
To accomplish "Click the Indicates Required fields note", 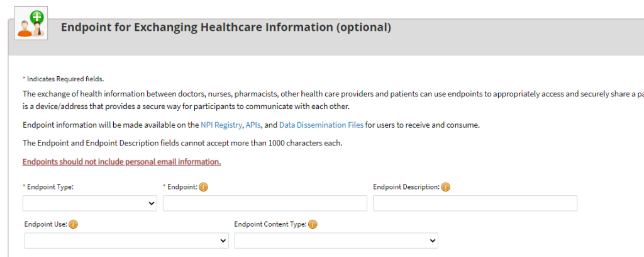I will pos(65,79).
